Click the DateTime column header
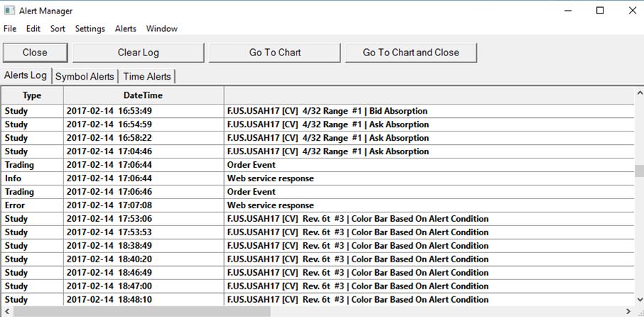This screenshot has width=644, height=317. coord(143,95)
